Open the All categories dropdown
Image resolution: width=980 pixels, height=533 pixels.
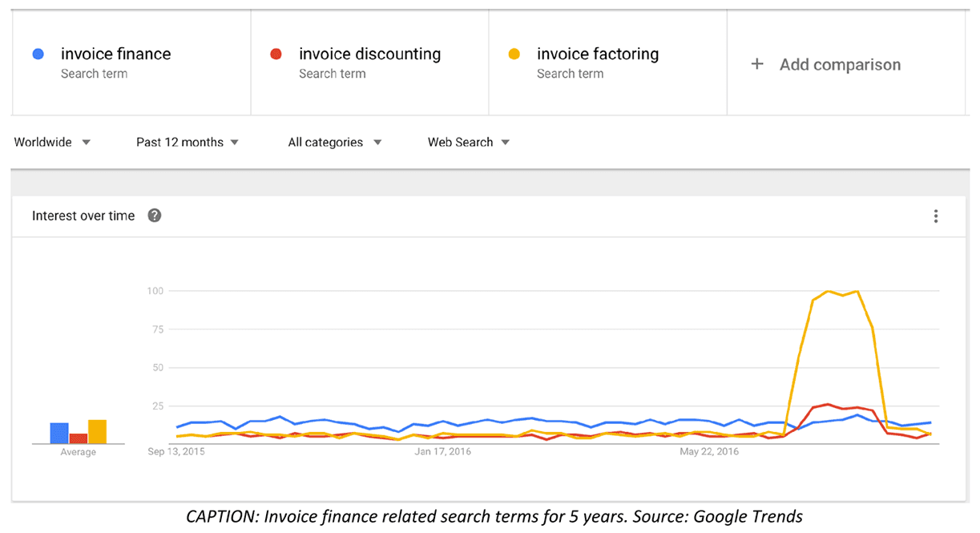[x=334, y=143]
